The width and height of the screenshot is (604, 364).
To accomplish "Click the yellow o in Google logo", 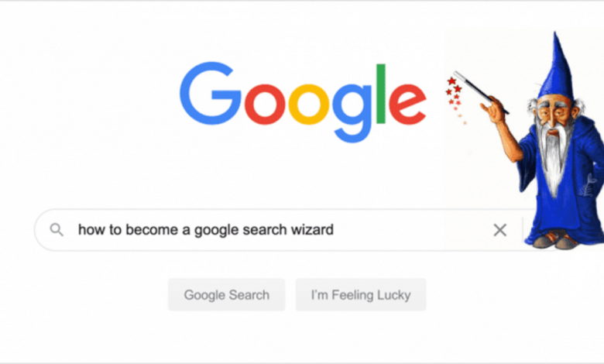I will [x=308, y=104].
